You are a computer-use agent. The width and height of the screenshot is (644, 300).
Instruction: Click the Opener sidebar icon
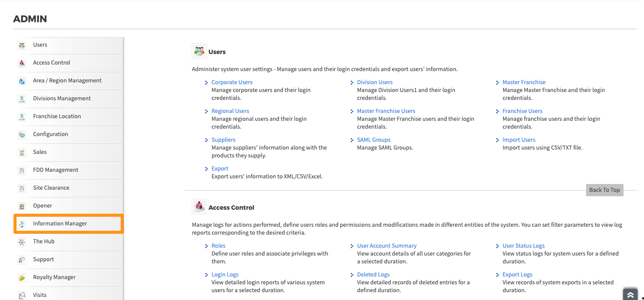(x=22, y=206)
